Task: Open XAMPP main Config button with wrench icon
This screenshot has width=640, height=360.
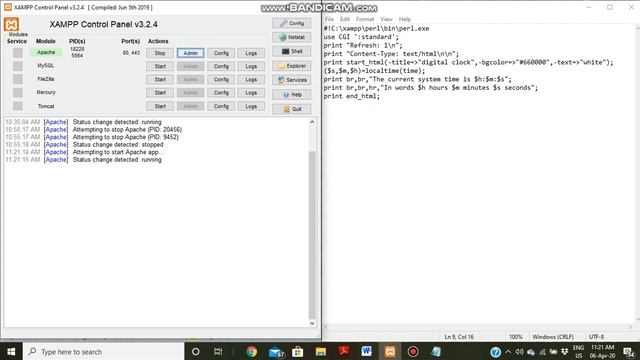Action: tap(291, 23)
